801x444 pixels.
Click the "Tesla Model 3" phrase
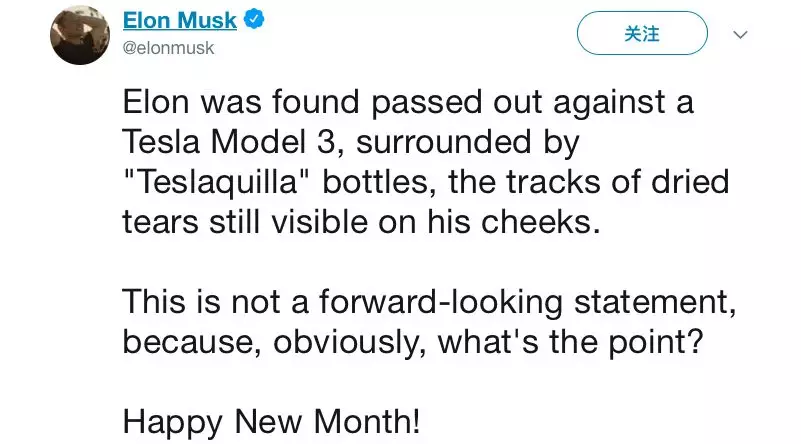tap(228, 142)
